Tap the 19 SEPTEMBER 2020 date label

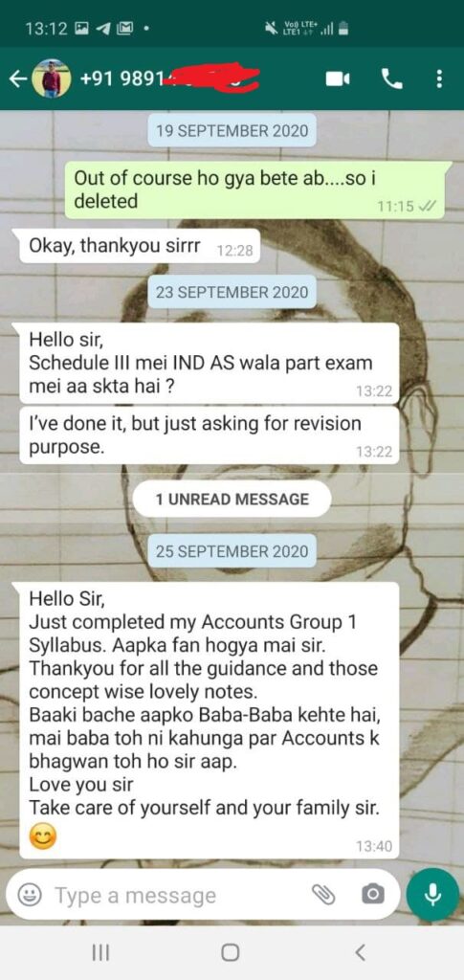tap(232, 131)
